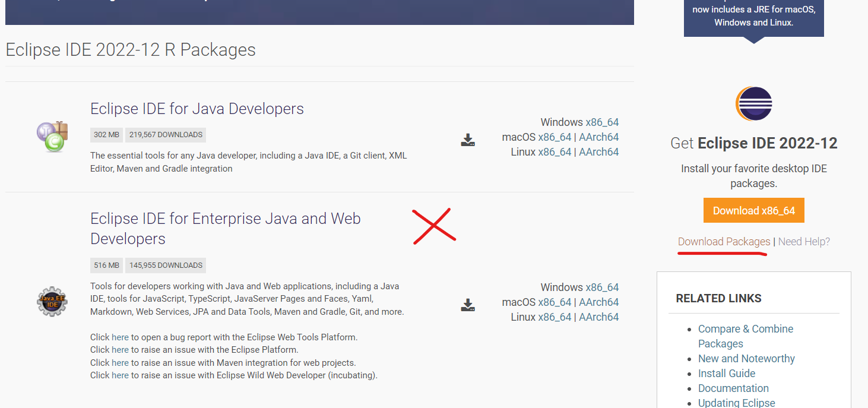Download Enterprise Java macOS AArch64
This screenshot has height=408, width=868.
tap(598, 302)
